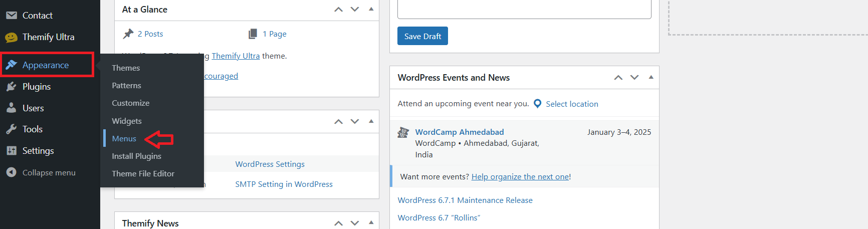Click the Themify Ultra smiley icon
This screenshot has width=868, height=229.
(x=11, y=37)
